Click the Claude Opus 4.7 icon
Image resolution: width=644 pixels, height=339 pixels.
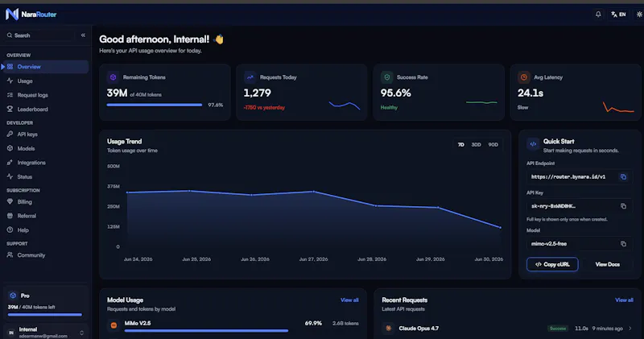click(388, 329)
